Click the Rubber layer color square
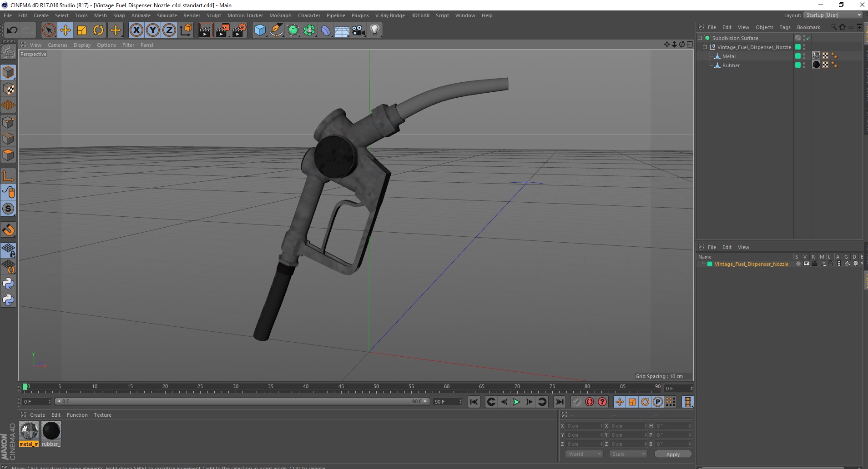 798,65
